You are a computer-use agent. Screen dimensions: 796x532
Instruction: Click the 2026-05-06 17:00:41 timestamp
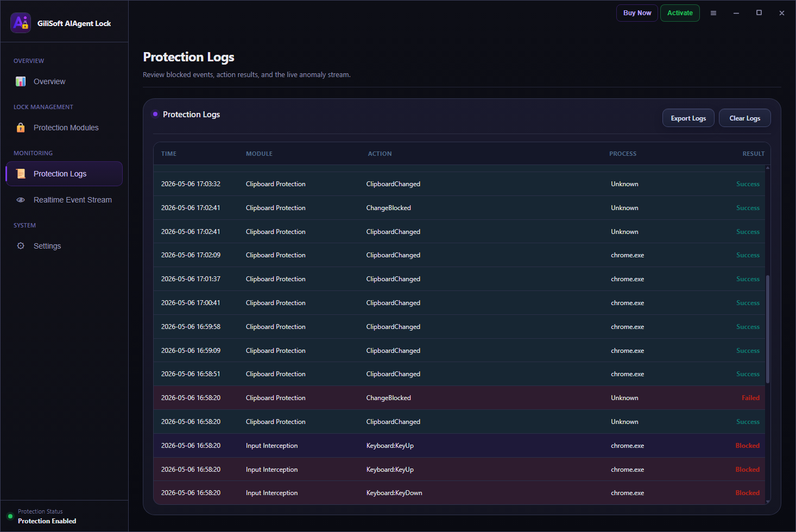click(x=191, y=303)
